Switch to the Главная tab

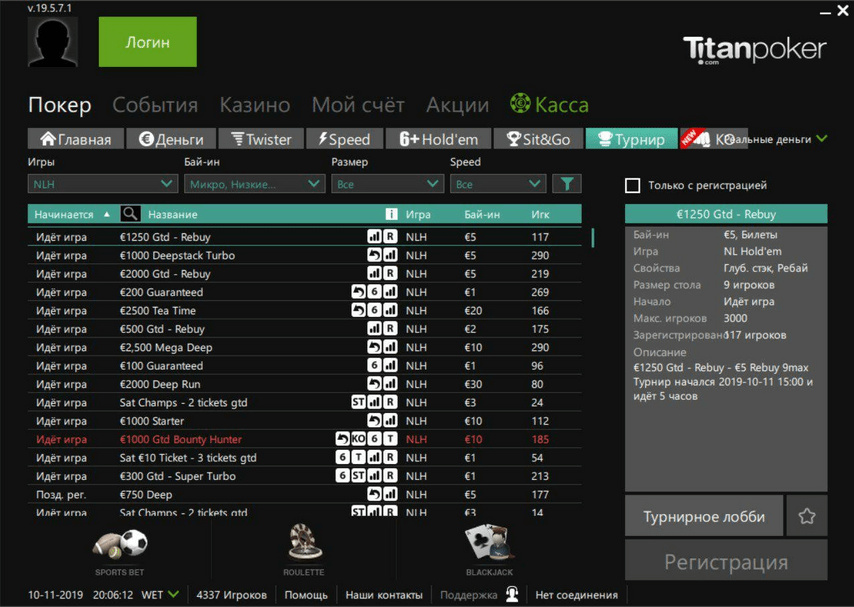tap(76, 139)
